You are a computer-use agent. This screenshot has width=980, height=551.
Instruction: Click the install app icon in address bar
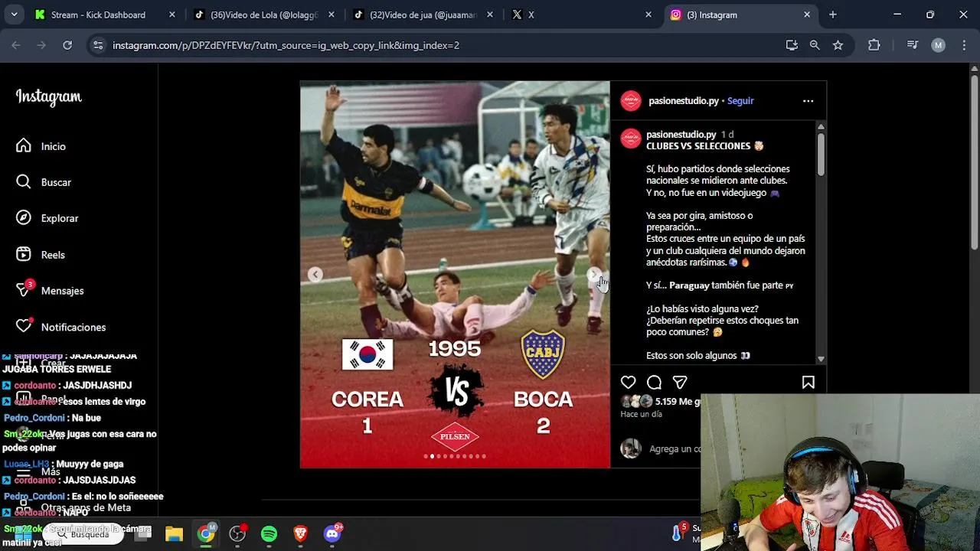pyautogui.click(x=792, y=45)
